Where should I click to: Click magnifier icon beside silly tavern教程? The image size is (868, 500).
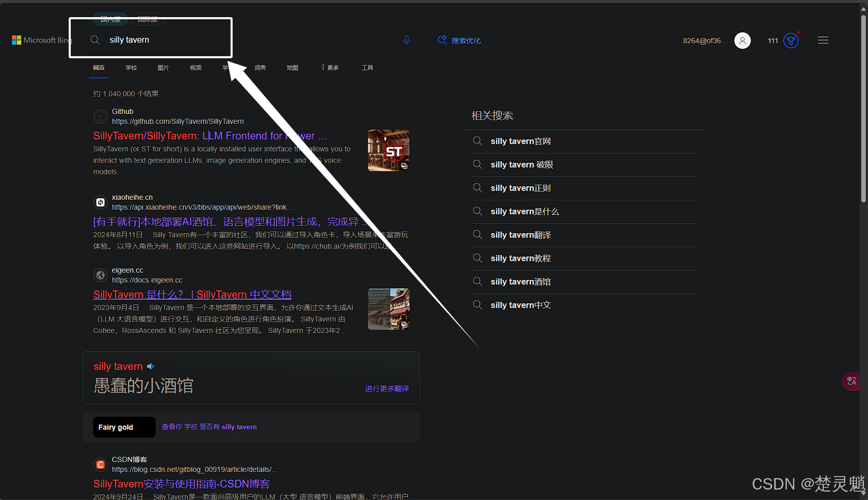(477, 258)
